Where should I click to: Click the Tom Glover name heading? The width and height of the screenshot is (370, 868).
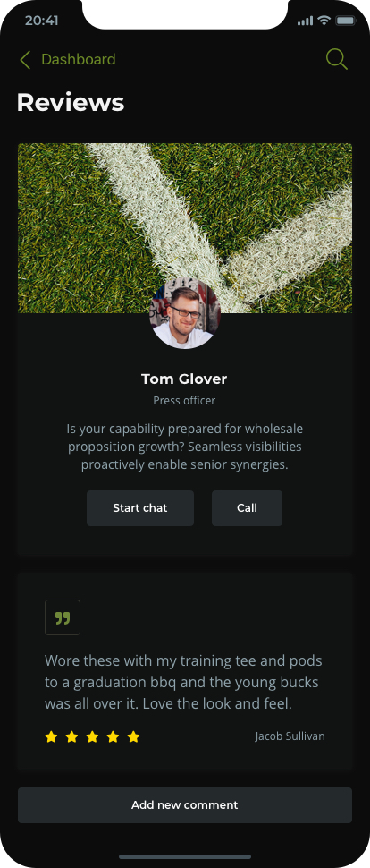(184, 379)
